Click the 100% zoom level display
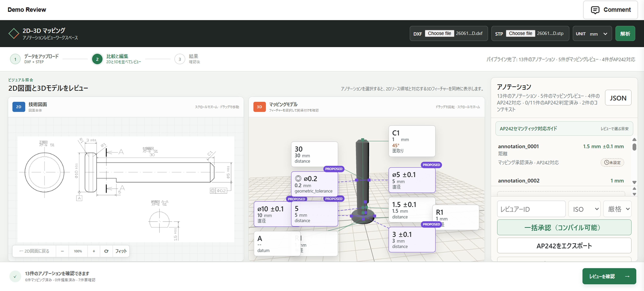The image size is (644, 291). tap(78, 251)
